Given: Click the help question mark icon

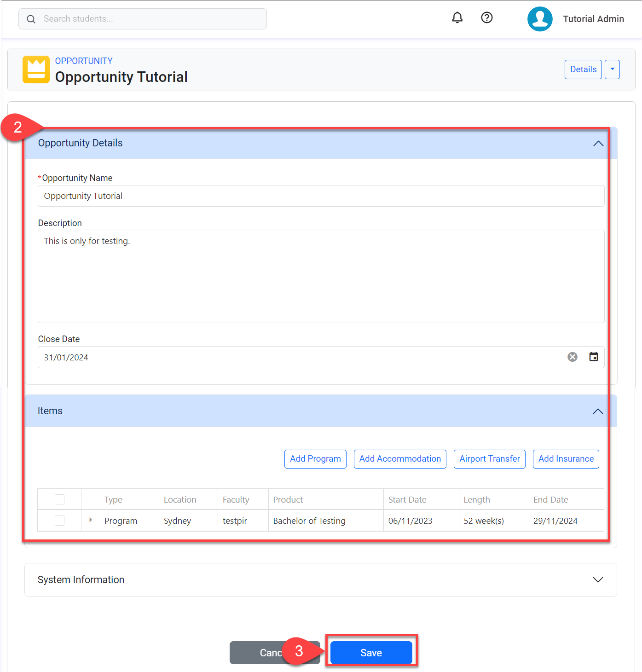Looking at the screenshot, I should tap(486, 18).
